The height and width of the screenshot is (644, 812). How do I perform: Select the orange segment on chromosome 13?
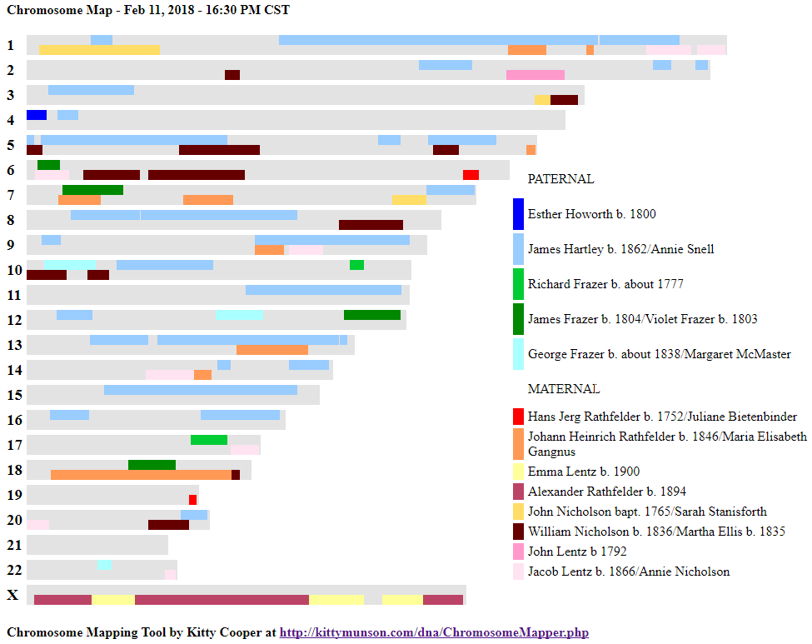click(271, 350)
